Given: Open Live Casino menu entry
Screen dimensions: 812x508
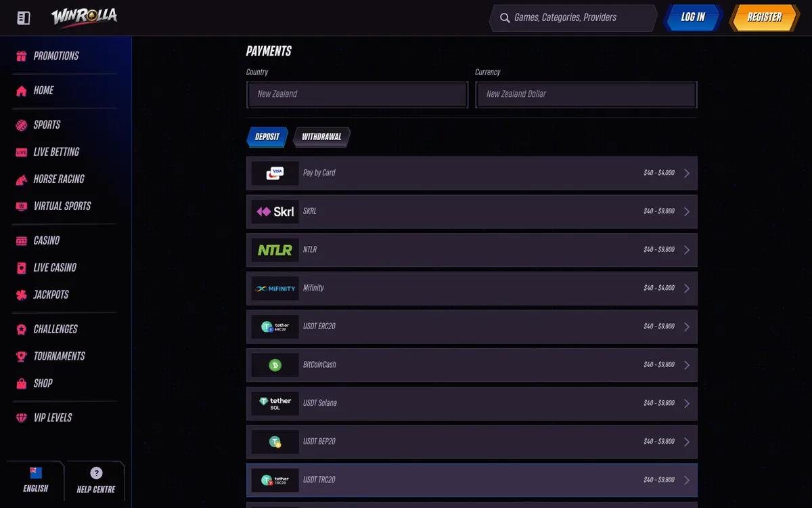Looking at the screenshot, I should 55,268.
